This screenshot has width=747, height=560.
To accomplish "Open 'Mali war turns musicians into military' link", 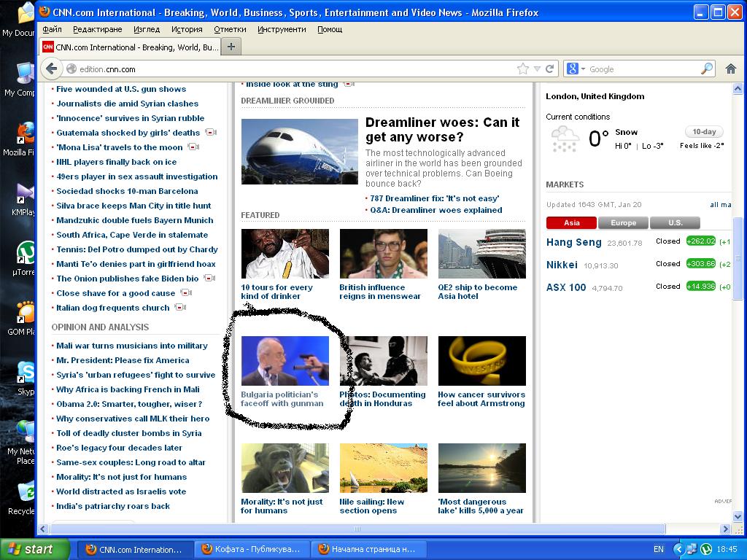I will click(132, 346).
